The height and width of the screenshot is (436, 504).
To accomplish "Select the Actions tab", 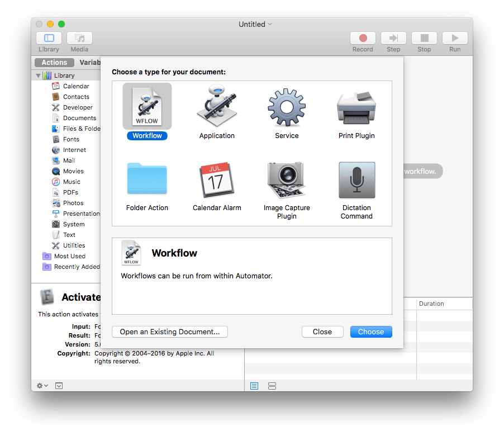I will [x=54, y=62].
